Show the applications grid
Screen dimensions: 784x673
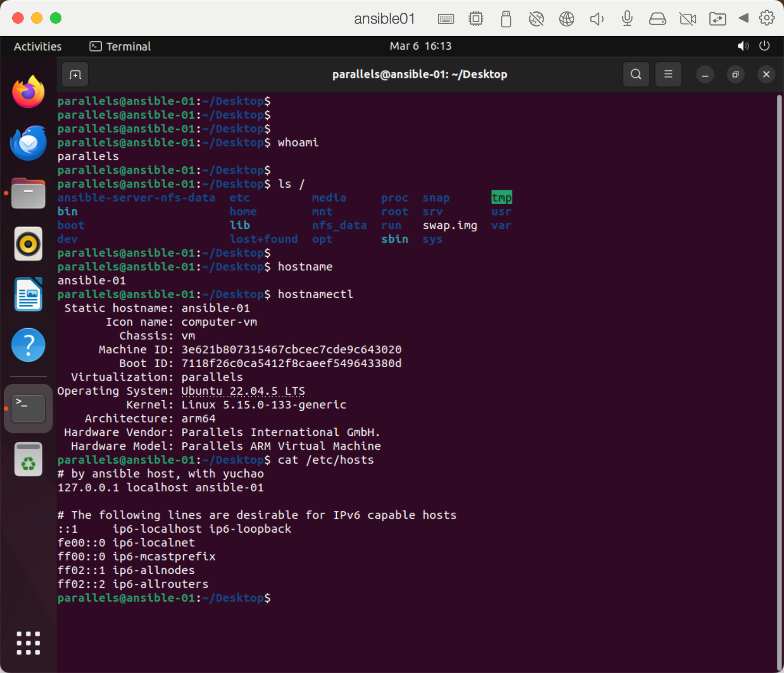[28, 643]
